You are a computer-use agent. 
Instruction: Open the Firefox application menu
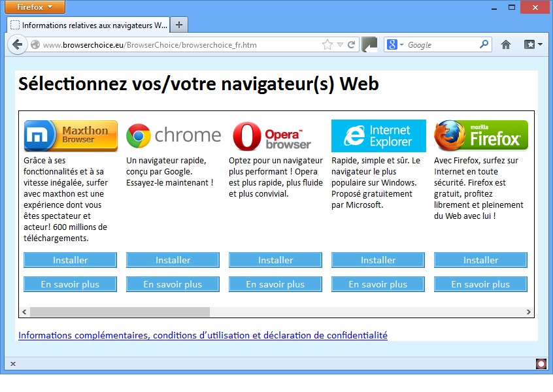[x=35, y=7]
